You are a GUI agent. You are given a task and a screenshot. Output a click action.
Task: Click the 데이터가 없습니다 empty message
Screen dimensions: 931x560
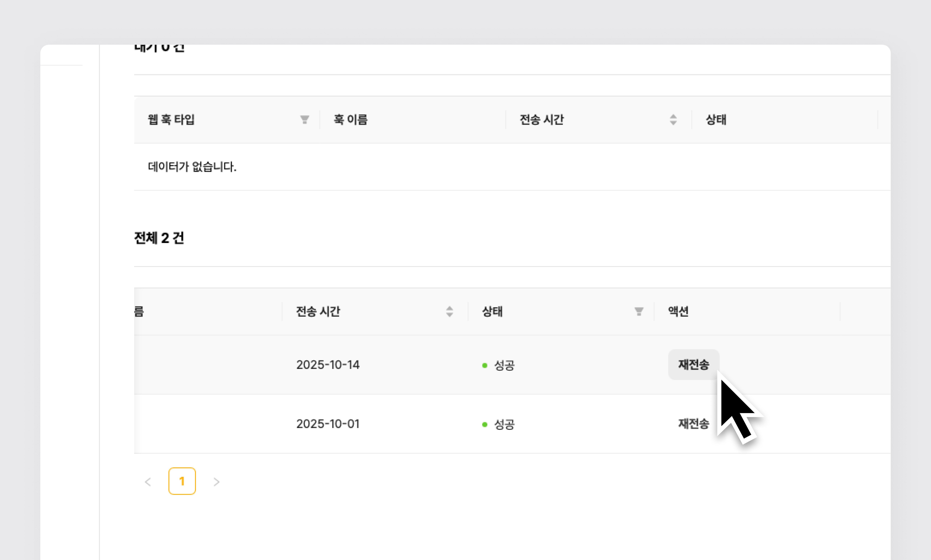point(192,167)
